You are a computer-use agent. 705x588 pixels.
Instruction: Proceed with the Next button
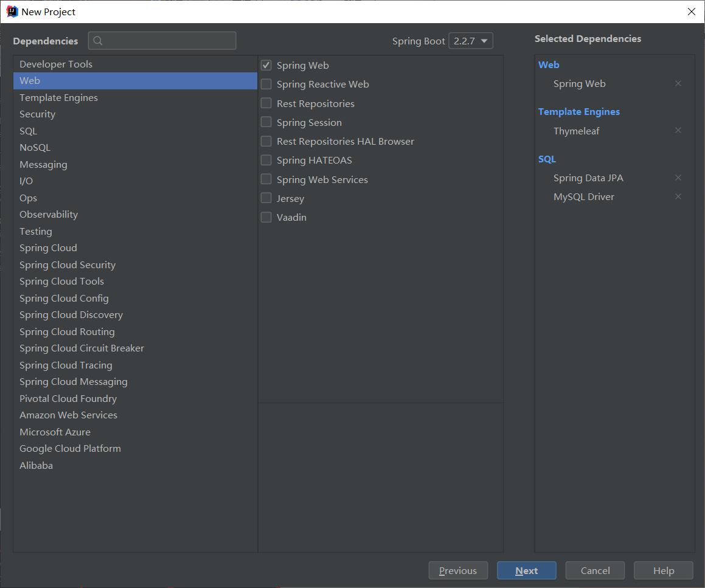coord(527,570)
